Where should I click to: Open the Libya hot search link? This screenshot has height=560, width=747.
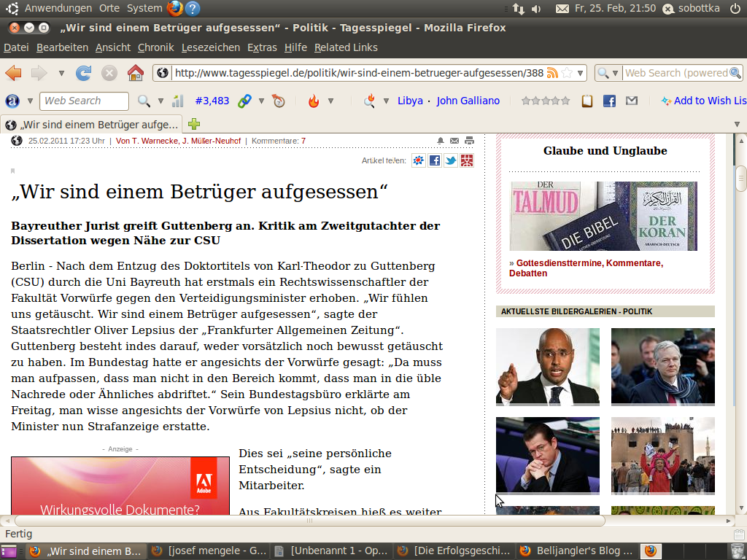point(410,101)
